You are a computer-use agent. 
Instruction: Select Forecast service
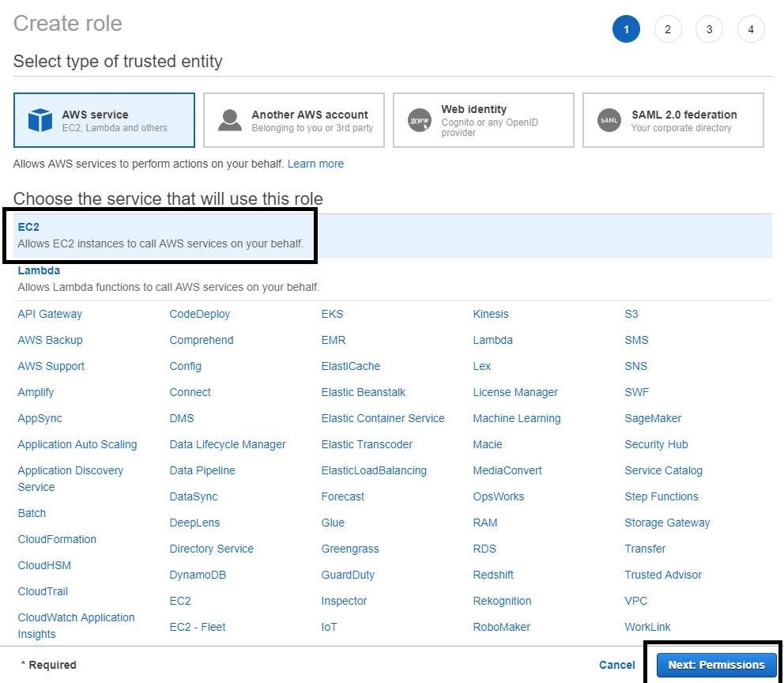(x=342, y=496)
